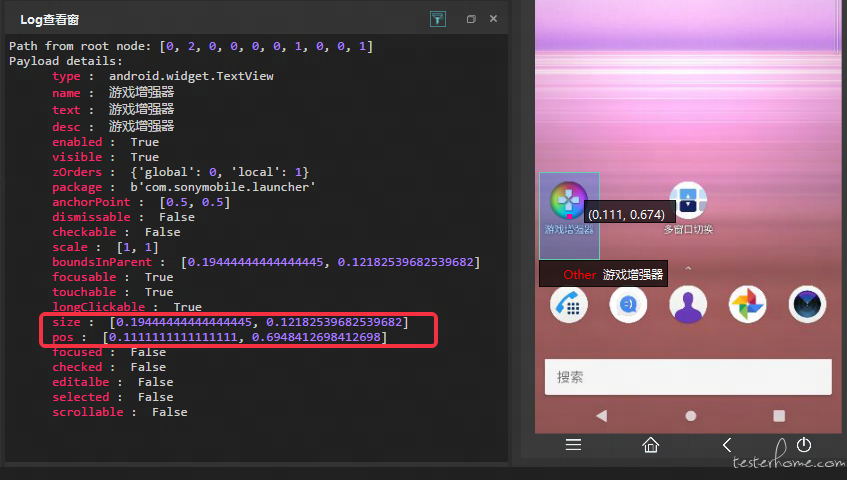The image size is (847, 480).
Task: Open the purple contacts app icon
Action: [688, 305]
